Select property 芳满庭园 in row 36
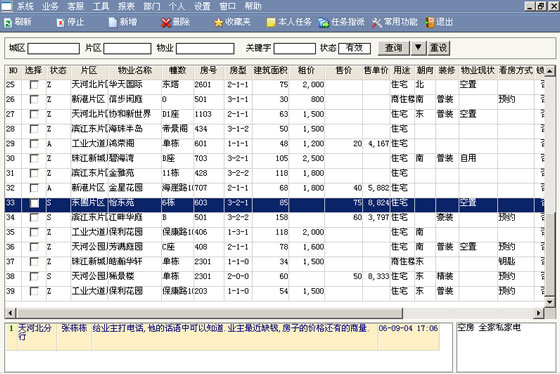Screen dimensions: 560x374 point(126,247)
